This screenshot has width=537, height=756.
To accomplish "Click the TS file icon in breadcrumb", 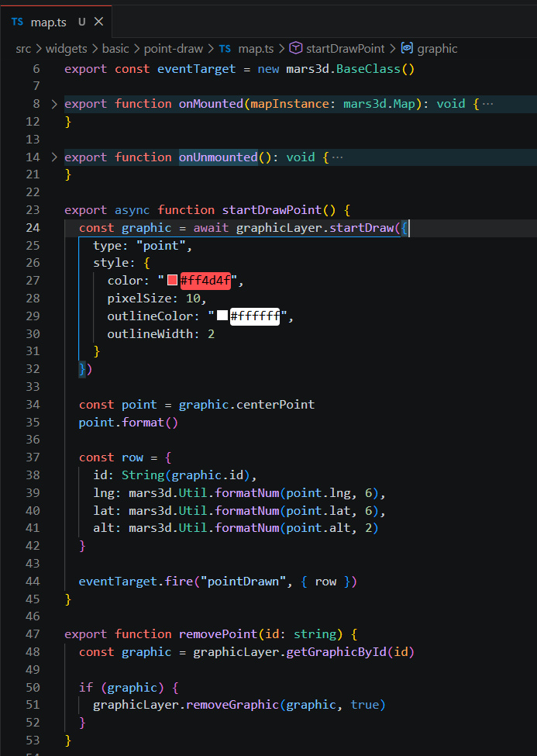I will pyautogui.click(x=225, y=49).
